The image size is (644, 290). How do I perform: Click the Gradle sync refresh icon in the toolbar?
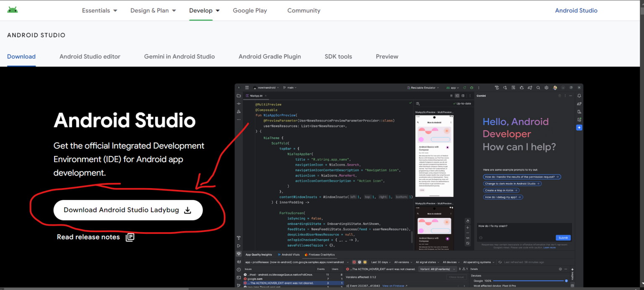pyautogui.click(x=465, y=88)
